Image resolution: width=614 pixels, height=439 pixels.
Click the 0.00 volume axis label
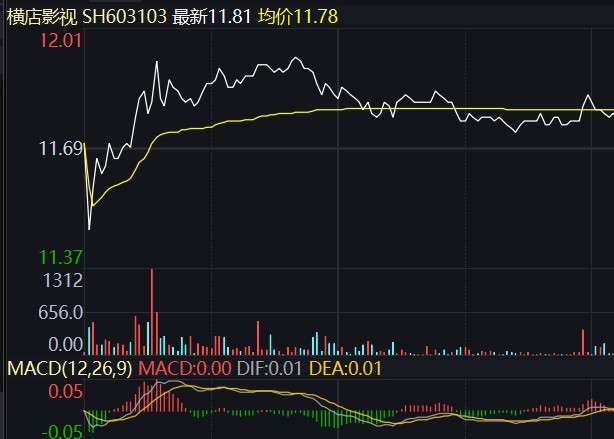pyautogui.click(x=65, y=345)
